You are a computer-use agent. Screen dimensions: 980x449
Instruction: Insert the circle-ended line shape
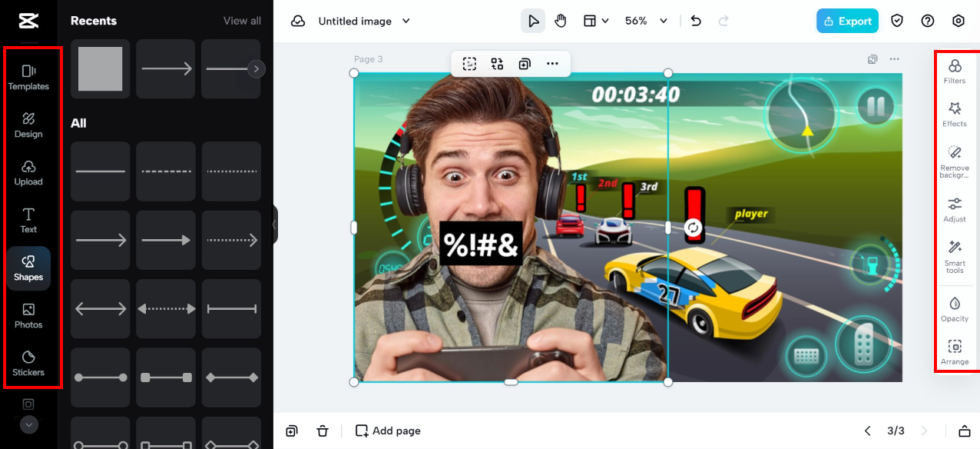pyautogui.click(x=100, y=377)
